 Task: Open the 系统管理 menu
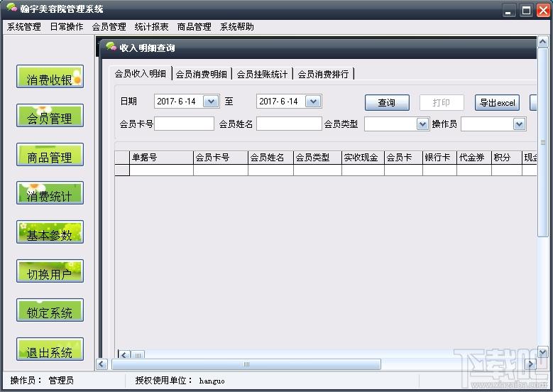[x=24, y=27]
